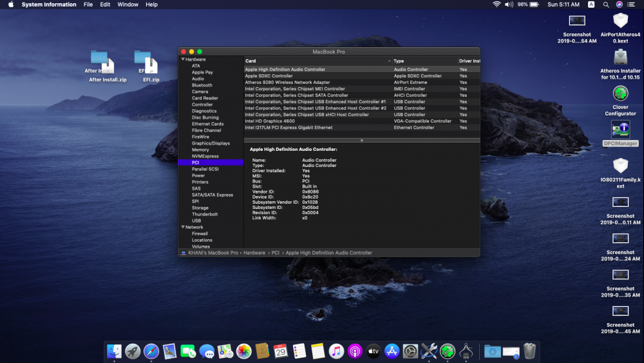Click the Type column header
Screen dimensions: 644x363
424,61
